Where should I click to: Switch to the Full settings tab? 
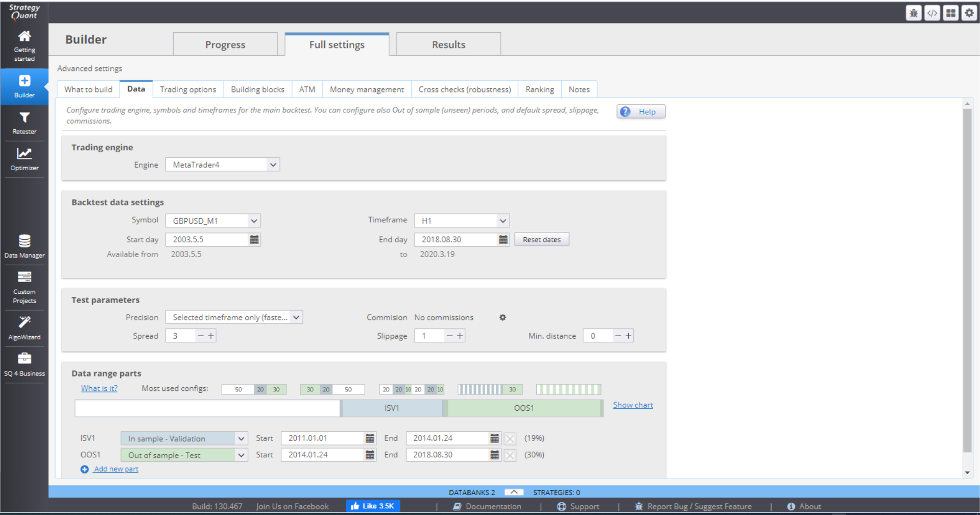click(x=337, y=44)
